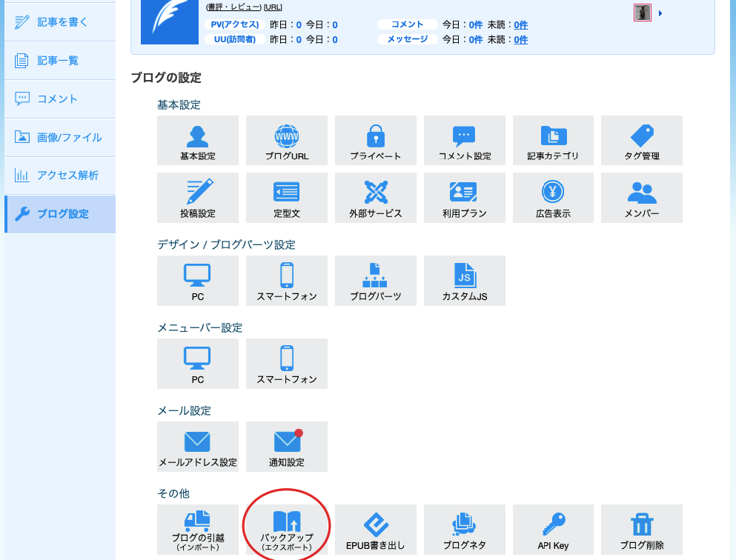736x560 pixels.
Task: Open the メンバー people tile
Action: [642, 198]
